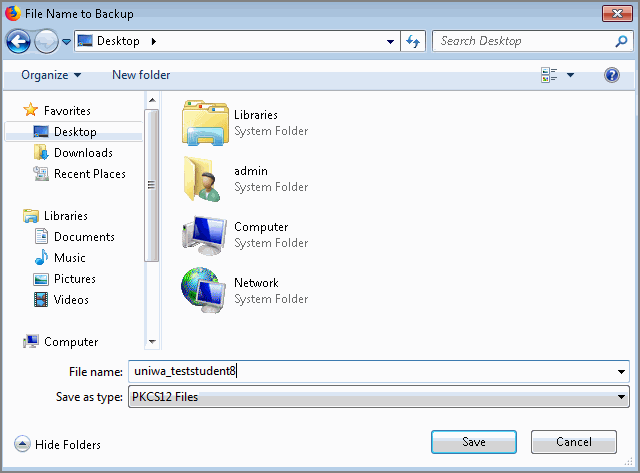Image resolution: width=640 pixels, height=473 pixels.
Task: Click the Help question mark icon
Action: pyautogui.click(x=612, y=75)
